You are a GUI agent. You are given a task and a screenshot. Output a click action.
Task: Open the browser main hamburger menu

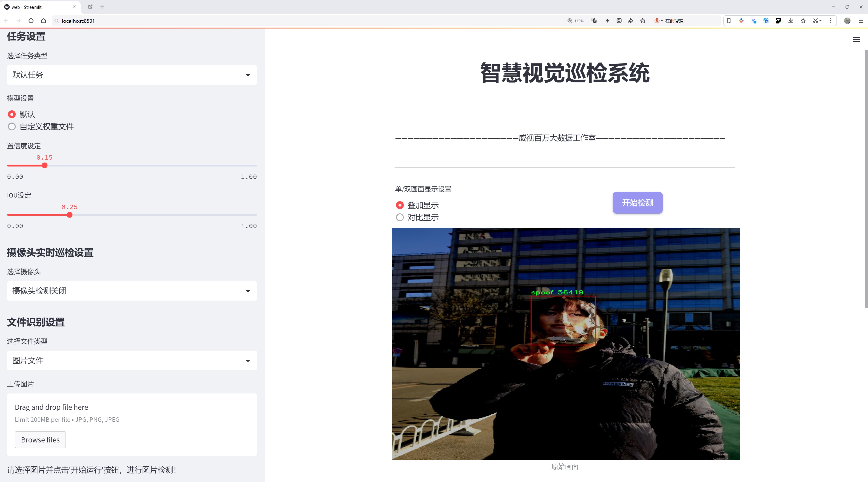click(861, 20)
